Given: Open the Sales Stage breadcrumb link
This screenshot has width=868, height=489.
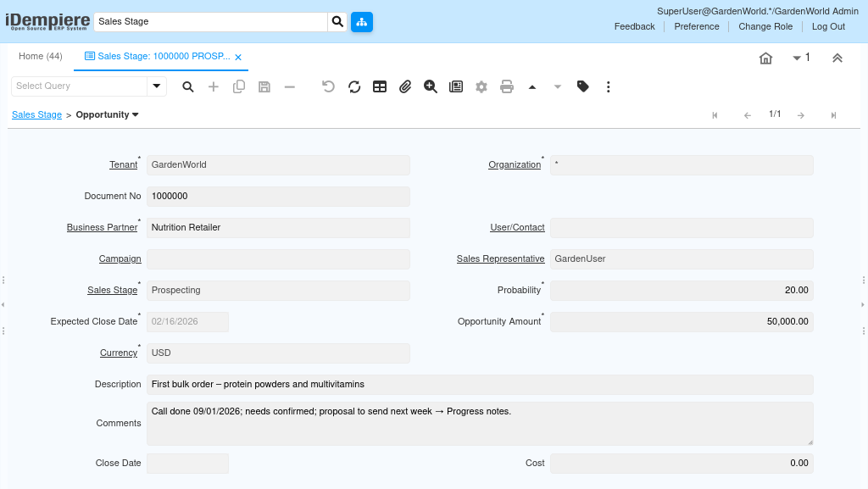Looking at the screenshot, I should click(36, 114).
